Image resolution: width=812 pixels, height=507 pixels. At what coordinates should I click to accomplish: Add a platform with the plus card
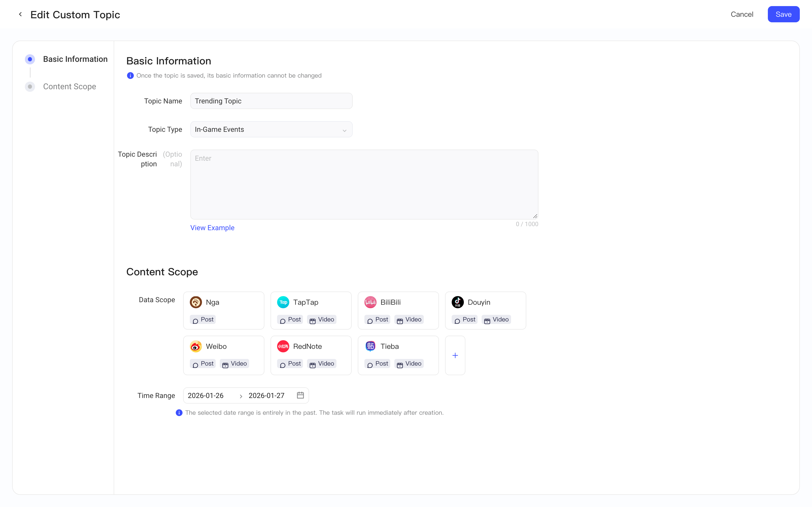coord(455,355)
